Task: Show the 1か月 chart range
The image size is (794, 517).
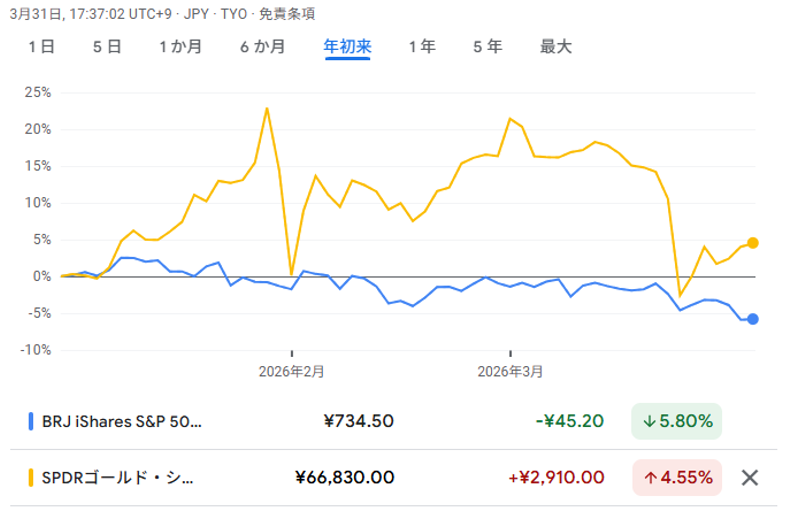Action: click(180, 47)
